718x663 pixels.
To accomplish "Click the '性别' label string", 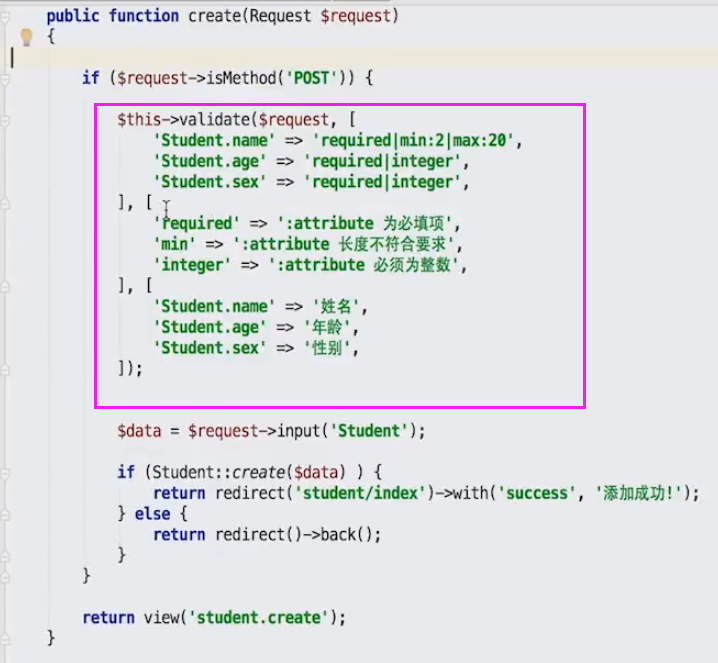I will point(327,348).
